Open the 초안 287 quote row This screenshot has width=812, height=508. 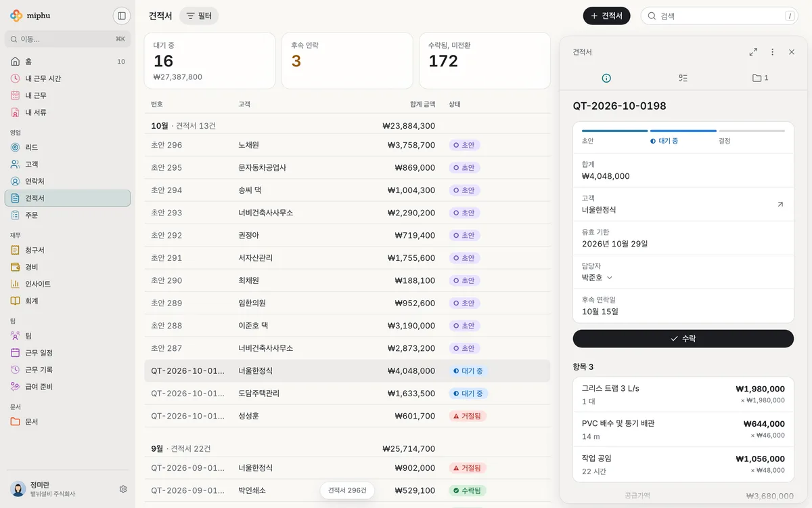click(347, 348)
